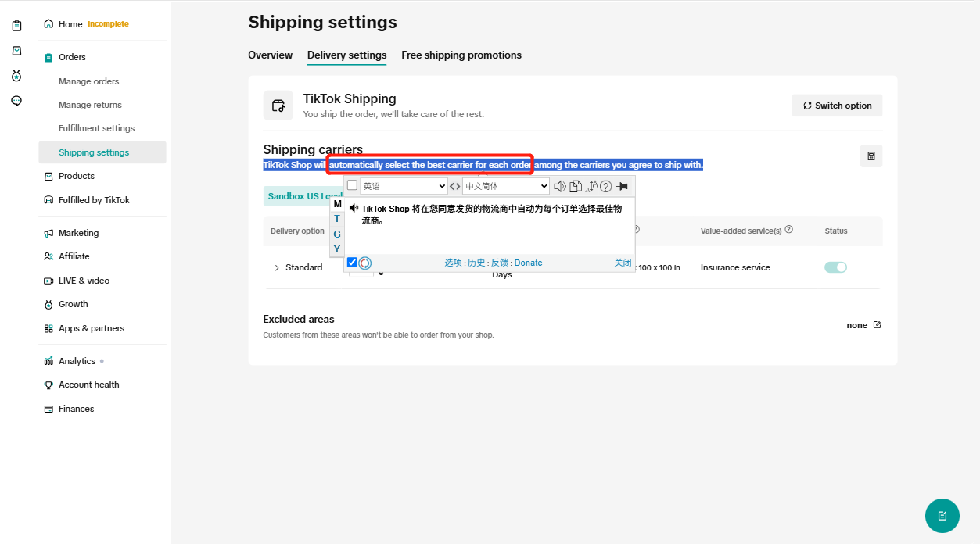The image size is (980, 544).
Task: Click the Apps & partners grid icon
Action: 48,328
